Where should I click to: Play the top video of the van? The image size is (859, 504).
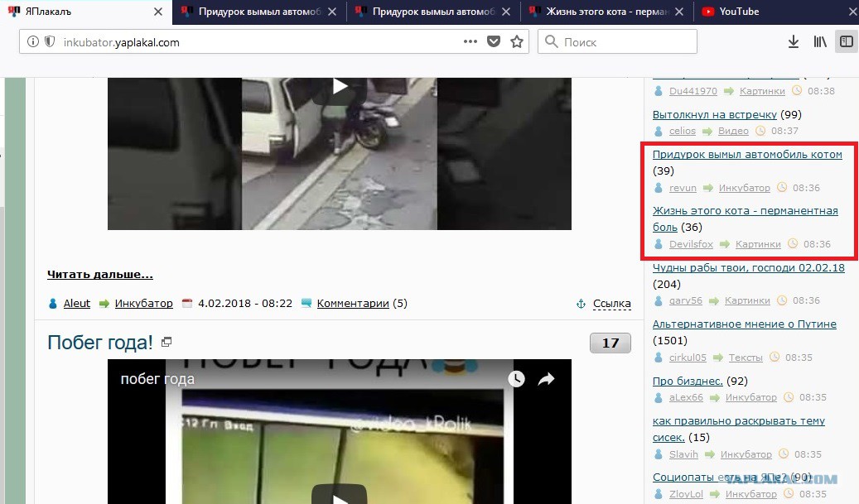pyautogui.click(x=340, y=86)
